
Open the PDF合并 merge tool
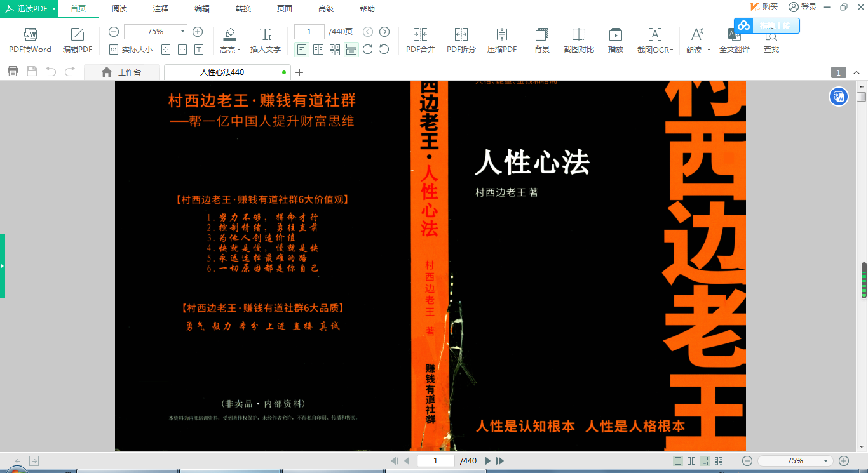tap(421, 41)
